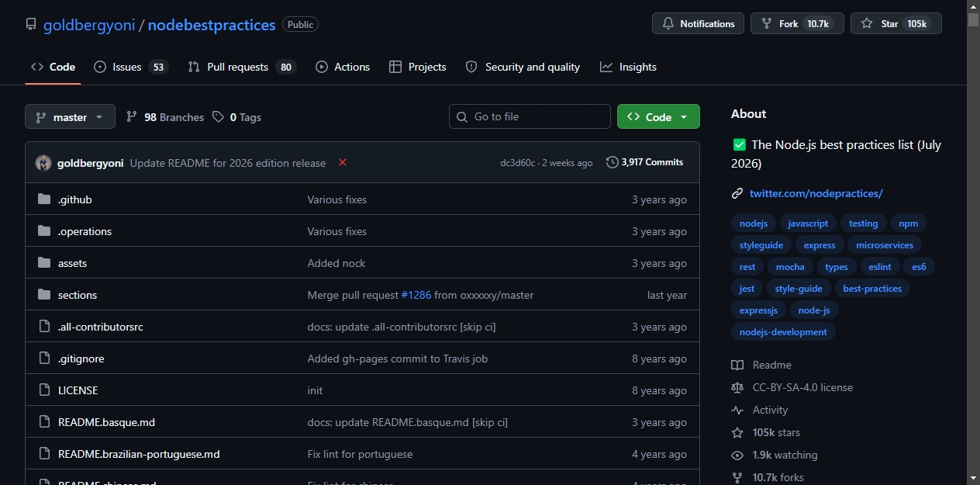Click the page scrollbar up arrow

click(x=973, y=6)
